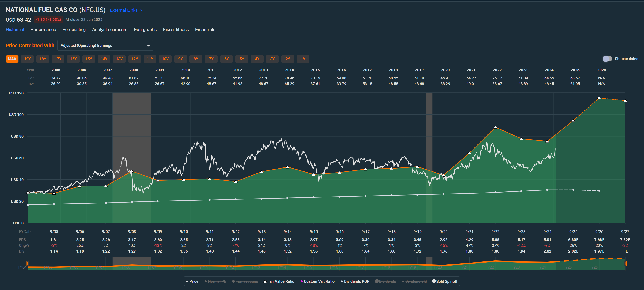Choose the 16Y time range
Viewport: 644px width, 290px height.
73,59
